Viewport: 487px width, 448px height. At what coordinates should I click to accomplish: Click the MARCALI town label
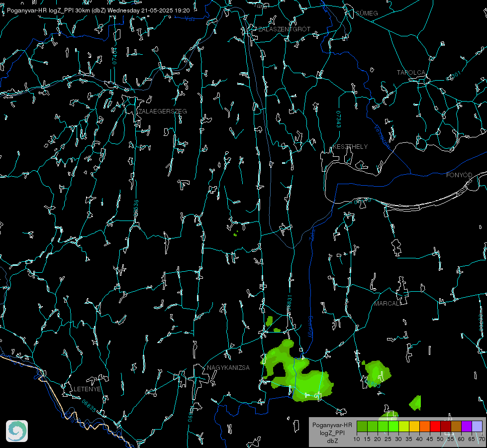click(x=387, y=304)
